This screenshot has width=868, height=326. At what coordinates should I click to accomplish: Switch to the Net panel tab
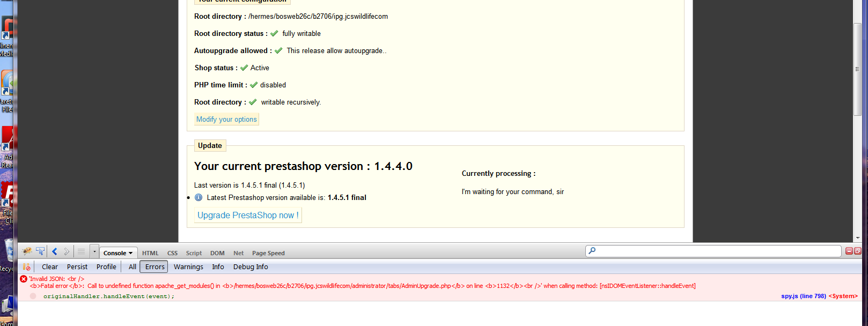pos(238,253)
